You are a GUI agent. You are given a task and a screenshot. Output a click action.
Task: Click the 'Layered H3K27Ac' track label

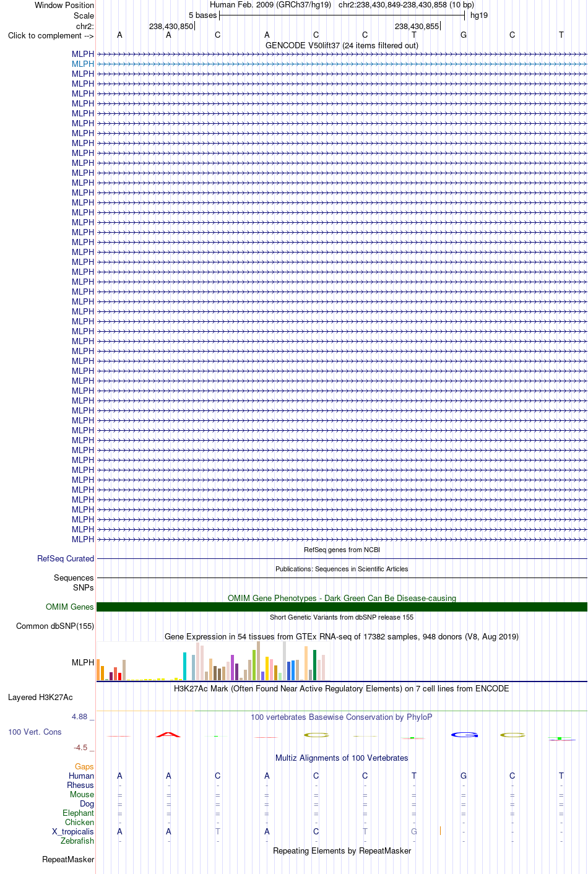[40, 697]
